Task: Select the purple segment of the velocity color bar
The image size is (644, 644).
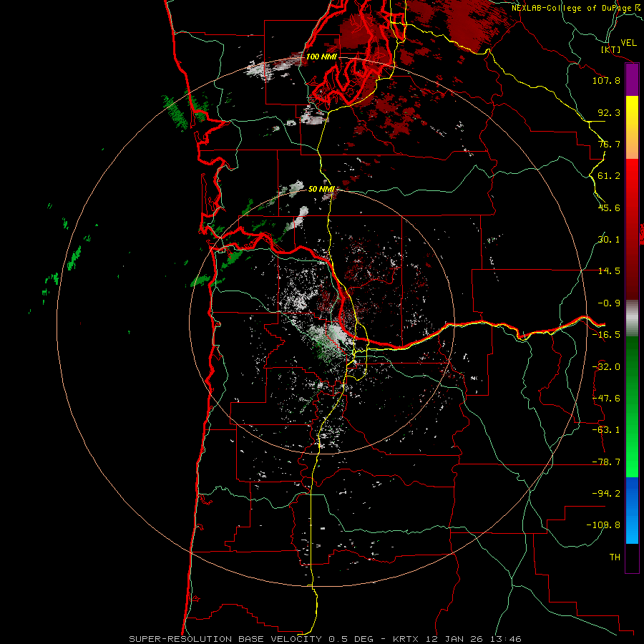Action: (x=632, y=79)
